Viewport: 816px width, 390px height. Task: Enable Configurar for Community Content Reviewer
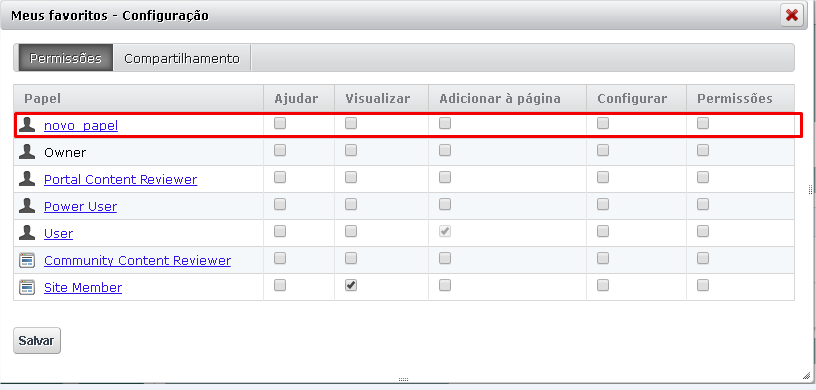coord(603,258)
